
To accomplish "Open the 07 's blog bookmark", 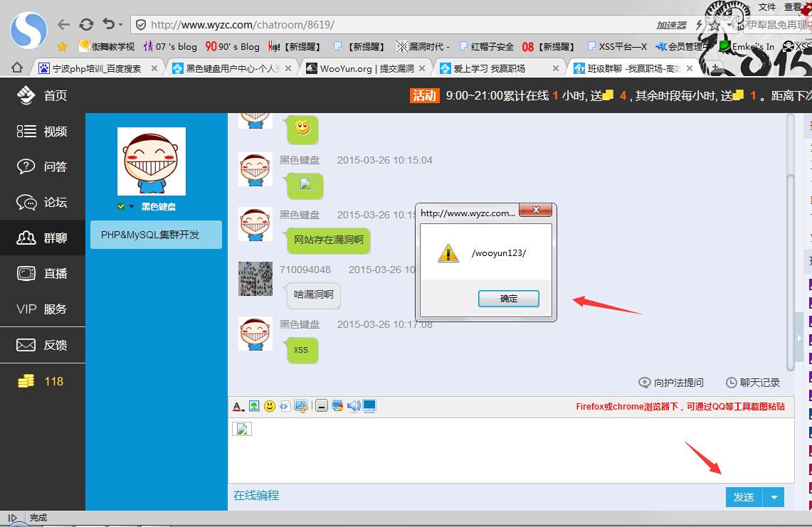I will click(170, 47).
